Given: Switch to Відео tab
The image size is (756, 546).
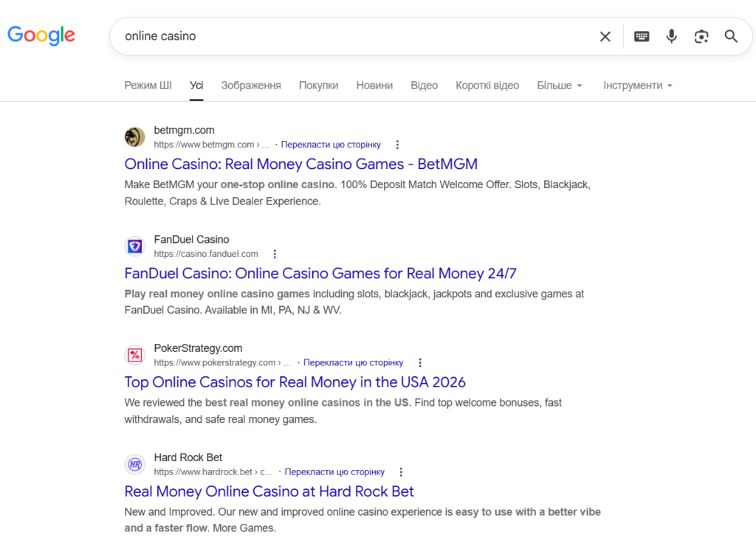Looking at the screenshot, I should (424, 86).
